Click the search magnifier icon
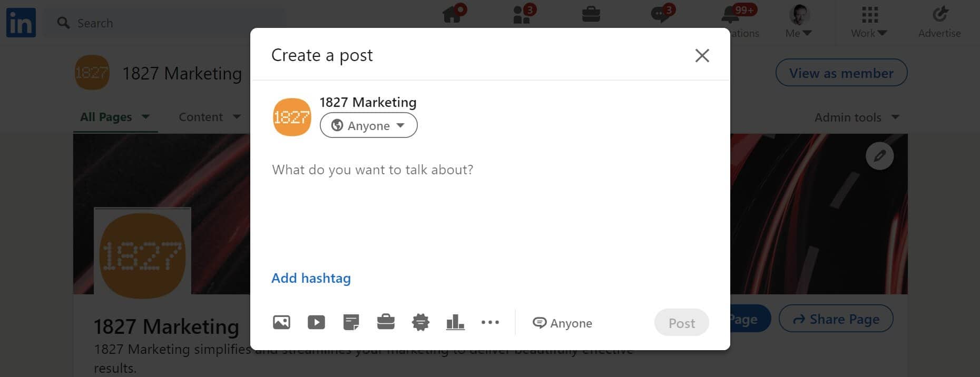Screen dimensions: 980x377 pos(63,23)
